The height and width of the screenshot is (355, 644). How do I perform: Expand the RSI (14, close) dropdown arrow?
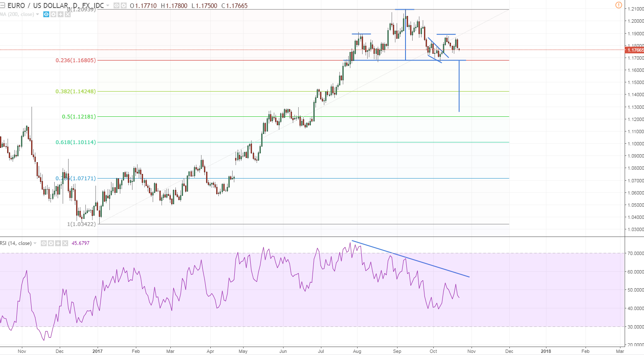(35, 243)
